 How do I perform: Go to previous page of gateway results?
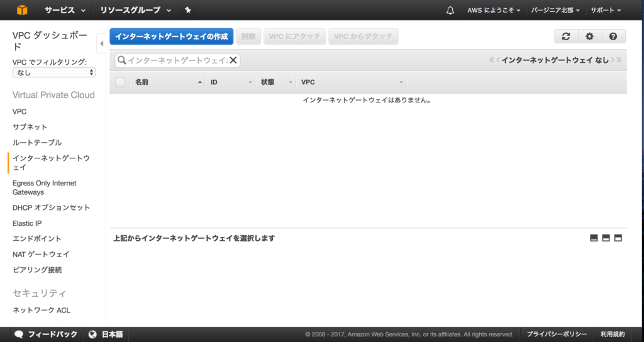(x=498, y=60)
